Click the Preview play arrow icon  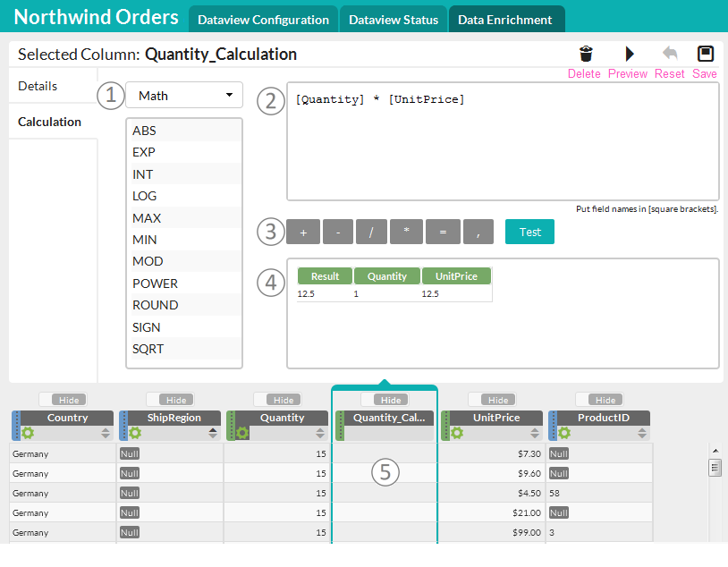click(630, 54)
